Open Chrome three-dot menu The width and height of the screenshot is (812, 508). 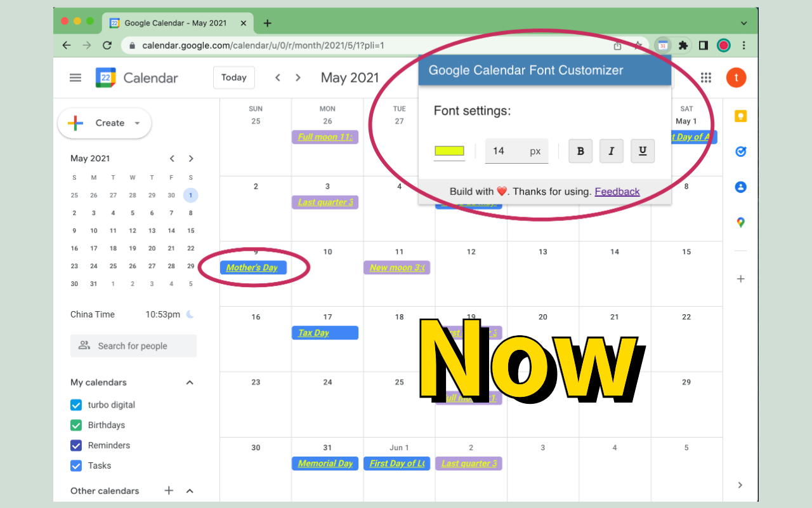pos(743,45)
